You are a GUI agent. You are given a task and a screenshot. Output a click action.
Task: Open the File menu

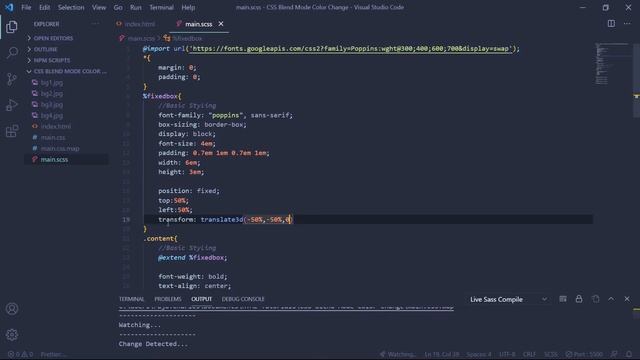tap(26, 7)
